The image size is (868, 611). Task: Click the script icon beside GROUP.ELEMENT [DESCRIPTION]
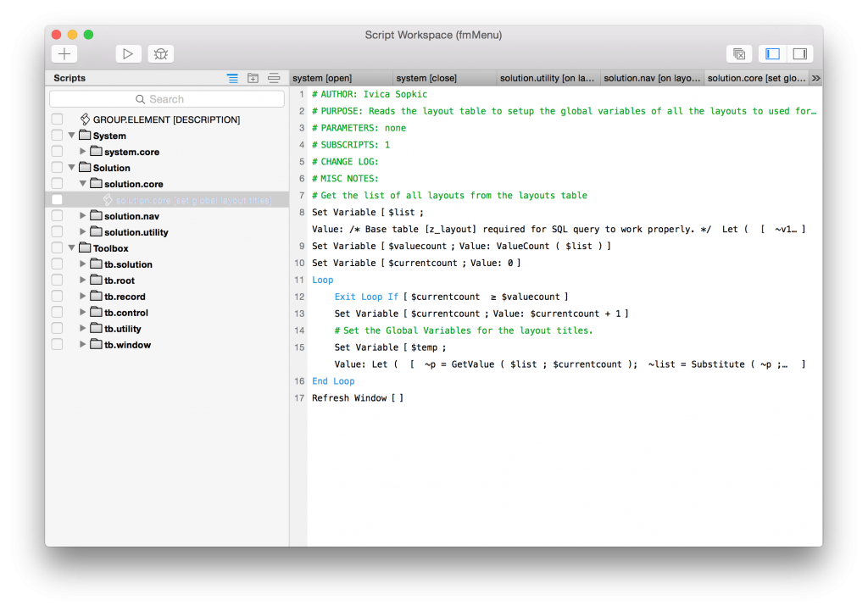pyautogui.click(x=85, y=119)
